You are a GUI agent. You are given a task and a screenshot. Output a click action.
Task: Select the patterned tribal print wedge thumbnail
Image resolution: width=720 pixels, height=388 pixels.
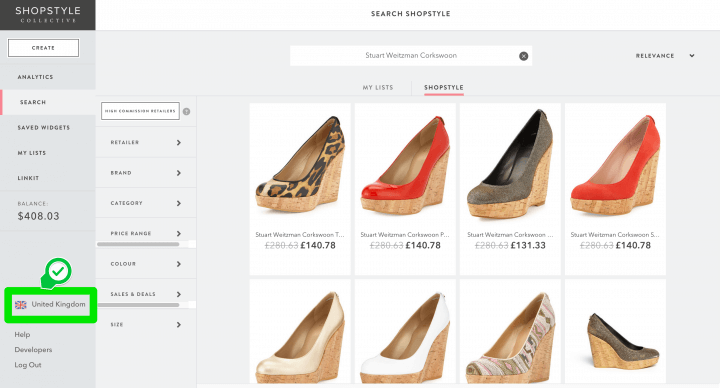[510, 336]
